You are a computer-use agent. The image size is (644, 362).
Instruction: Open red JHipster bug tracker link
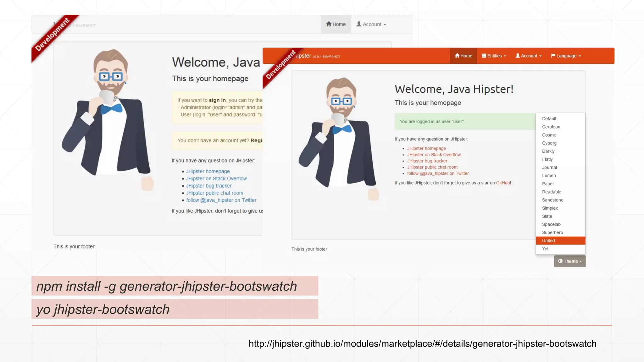point(427,161)
